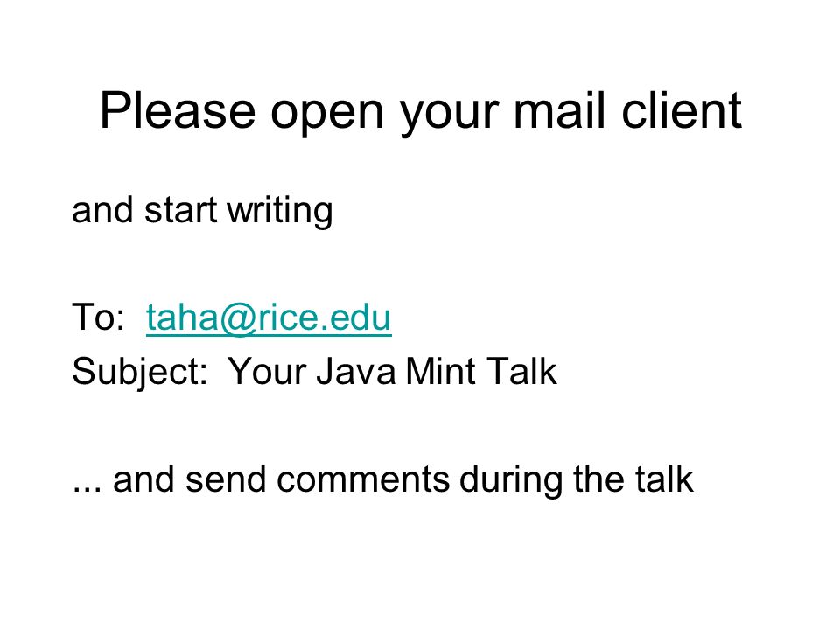840x630 pixels.
Task: Click the word 'comments' in the last line
Action: 362,480
